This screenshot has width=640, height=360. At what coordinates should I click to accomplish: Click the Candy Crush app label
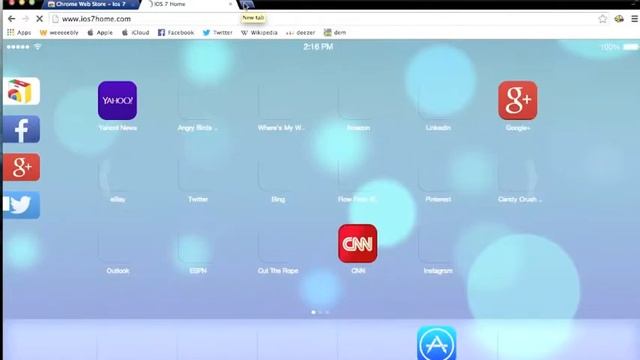click(x=520, y=199)
